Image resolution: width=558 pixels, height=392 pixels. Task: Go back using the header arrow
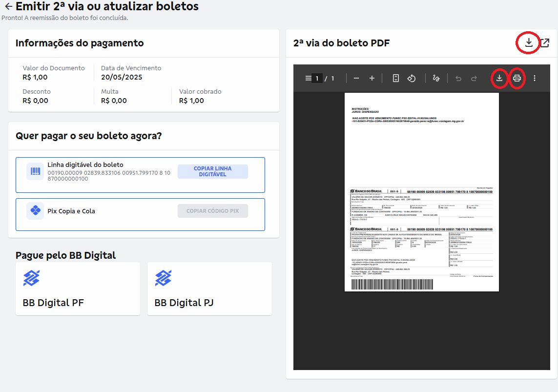[x=8, y=7]
